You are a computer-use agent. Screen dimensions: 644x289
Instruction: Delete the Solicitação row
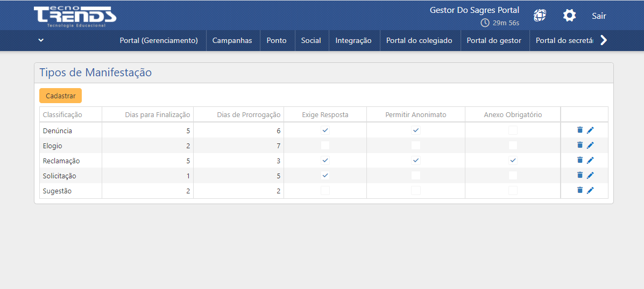579,175
